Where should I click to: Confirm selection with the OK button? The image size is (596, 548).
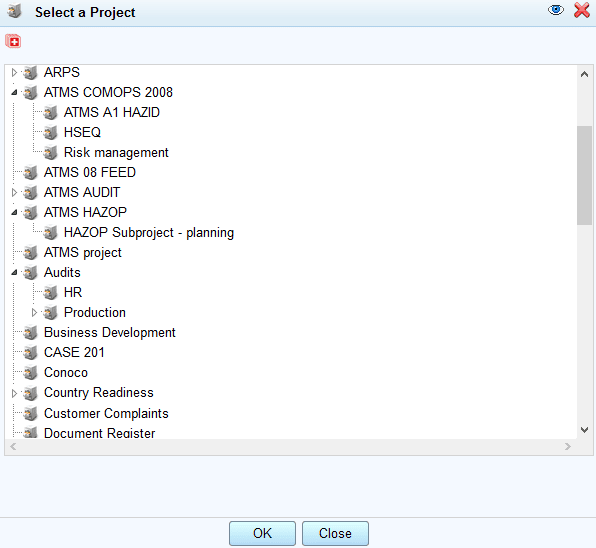[262, 534]
